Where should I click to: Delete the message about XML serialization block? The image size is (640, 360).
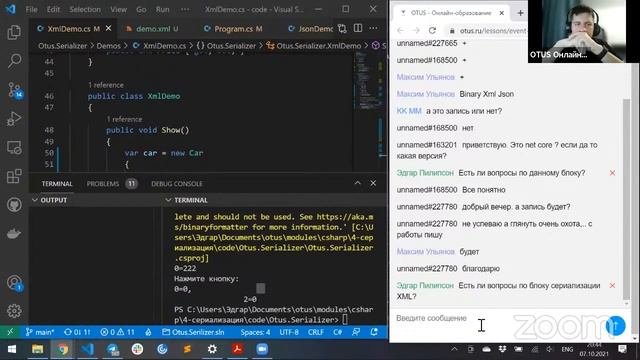coord(612,285)
